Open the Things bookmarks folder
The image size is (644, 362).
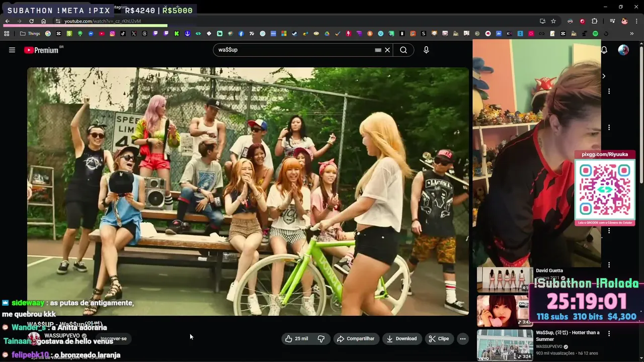(30, 34)
